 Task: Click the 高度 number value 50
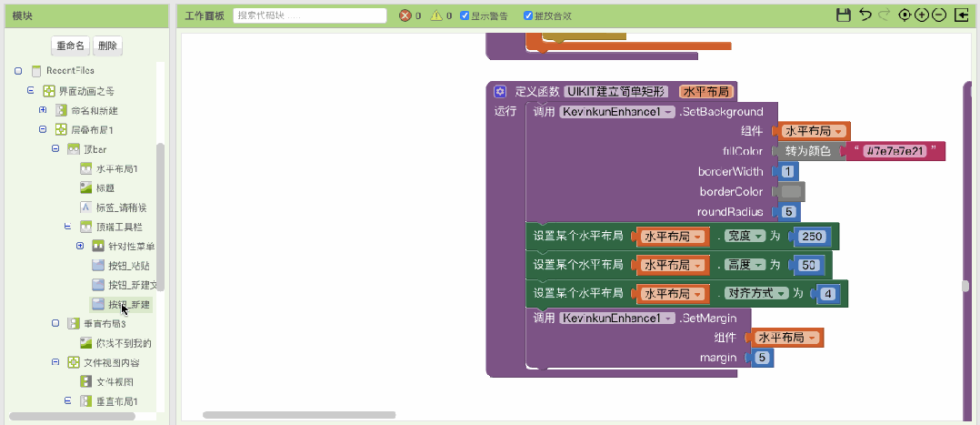(809, 266)
